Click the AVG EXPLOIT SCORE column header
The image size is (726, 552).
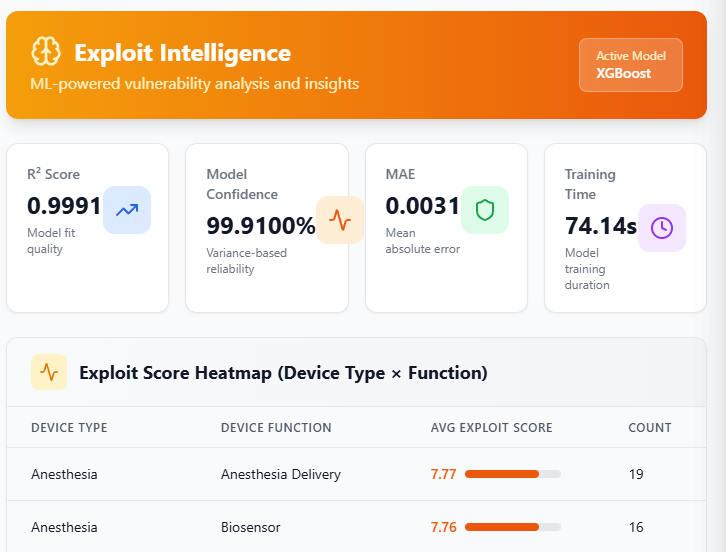coord(491,427)
